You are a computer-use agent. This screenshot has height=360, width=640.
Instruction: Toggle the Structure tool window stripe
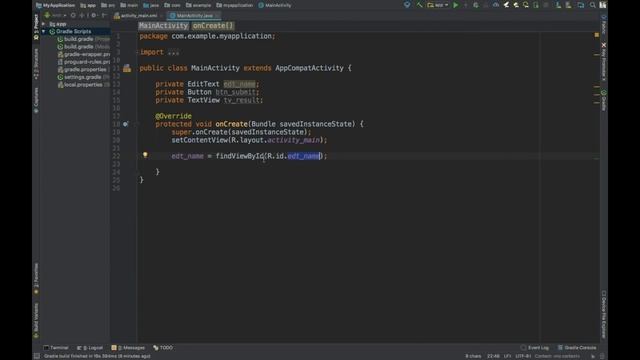[x=36, y=64]
